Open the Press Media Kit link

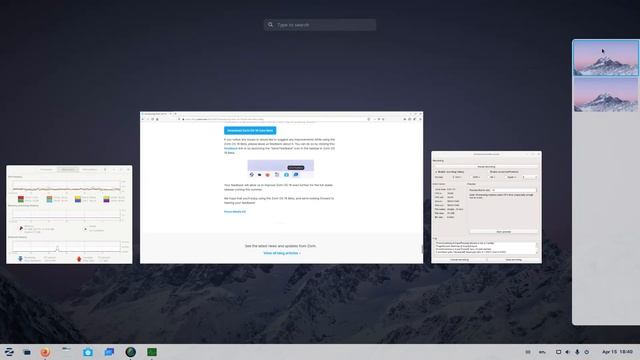(235, 211)
